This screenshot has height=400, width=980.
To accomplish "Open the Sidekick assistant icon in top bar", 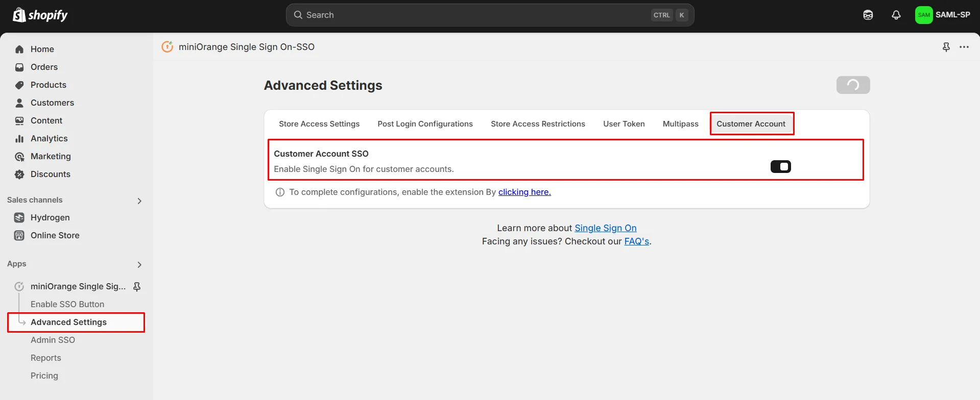I will point(868,15).
